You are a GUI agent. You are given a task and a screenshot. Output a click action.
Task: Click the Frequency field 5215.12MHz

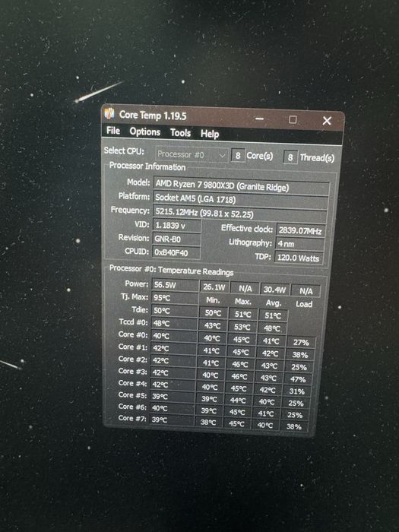pos(240,214)
